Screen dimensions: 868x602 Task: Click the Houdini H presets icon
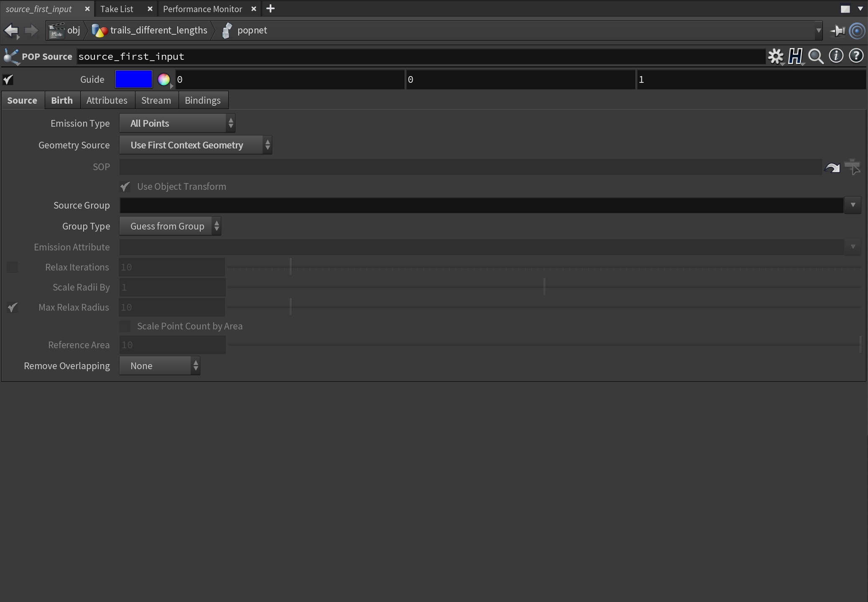(x=795, y=56)
